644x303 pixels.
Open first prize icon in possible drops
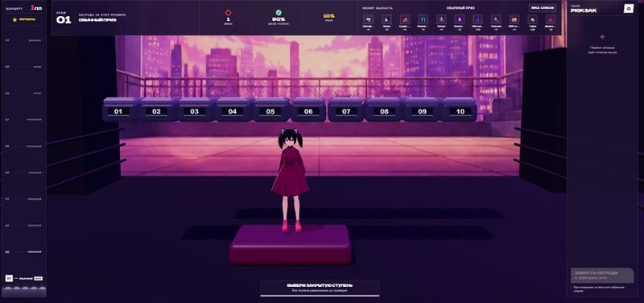pos(369,19)
